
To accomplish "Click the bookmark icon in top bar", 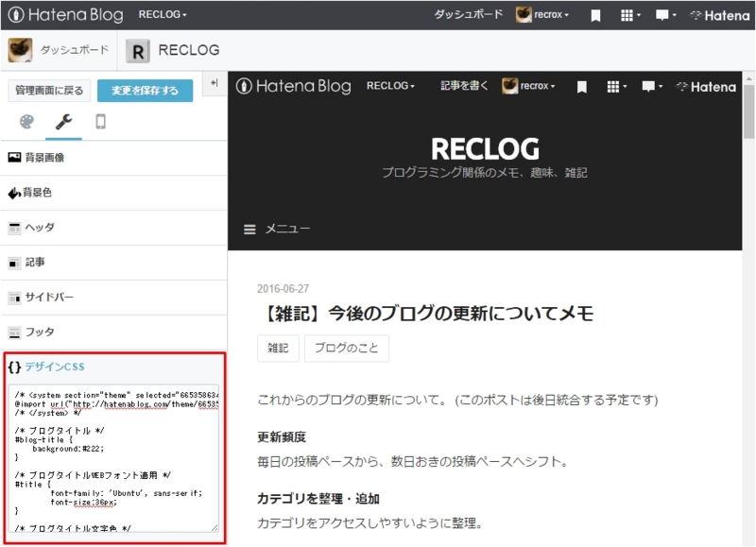I will click(595, 16).
